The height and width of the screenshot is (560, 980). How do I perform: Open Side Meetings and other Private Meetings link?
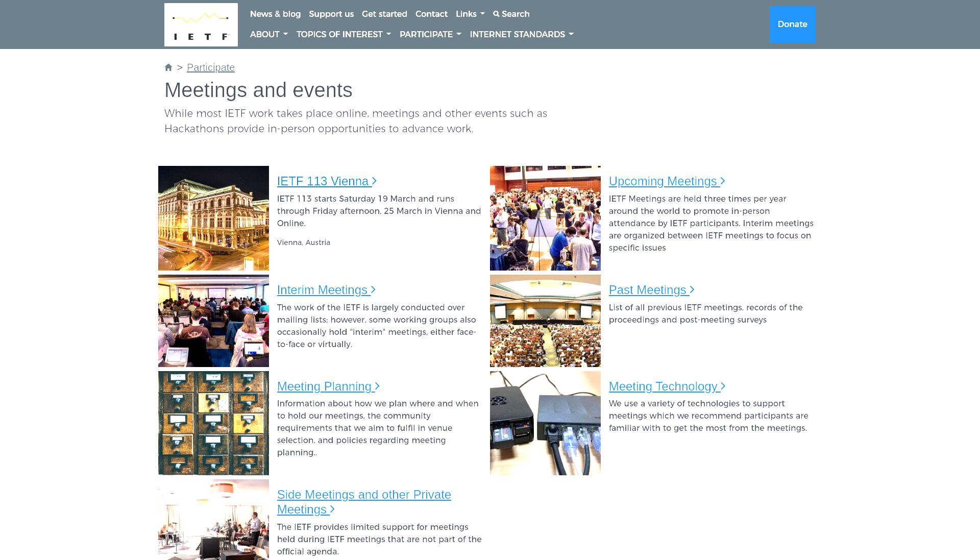coord(364,502)
